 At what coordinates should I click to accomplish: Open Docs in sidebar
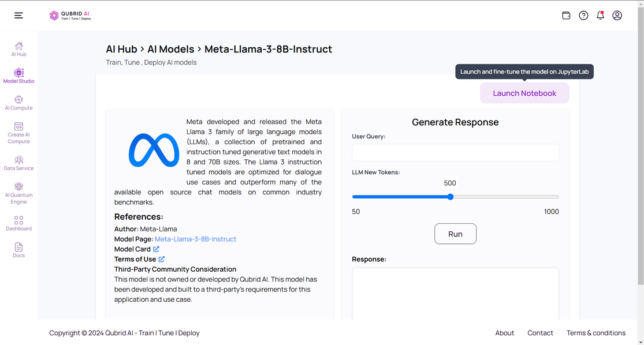point(18,250)
